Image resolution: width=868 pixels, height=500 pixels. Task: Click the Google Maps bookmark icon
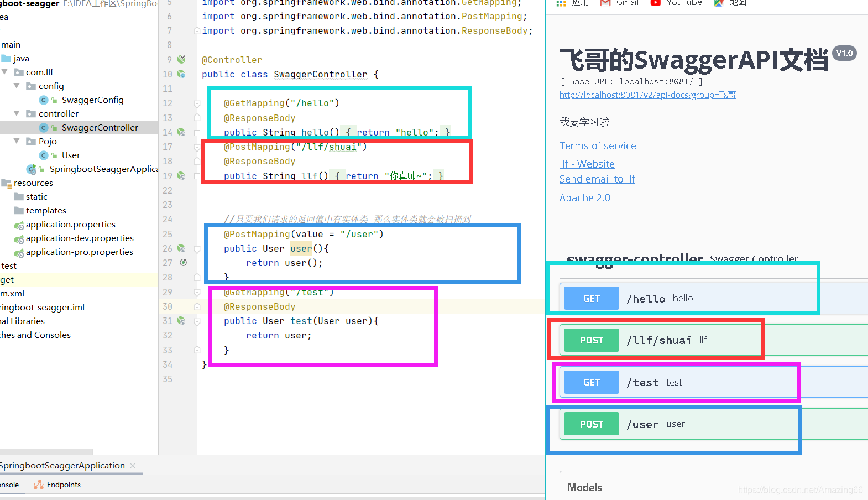pyautogui.click(x=719, y=3)
